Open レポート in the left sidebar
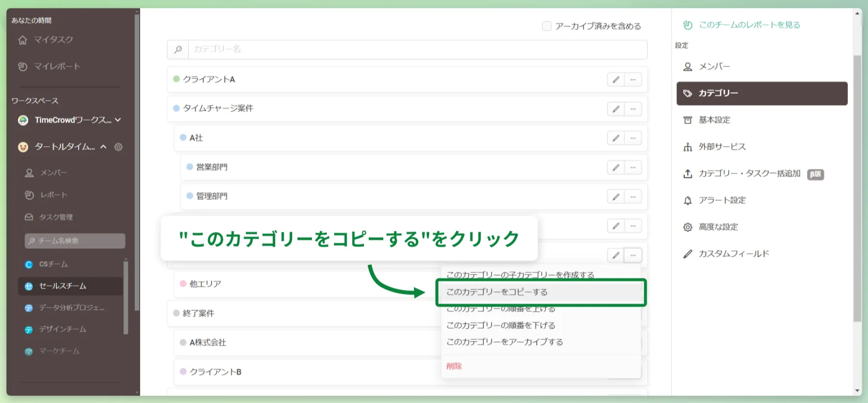Image resolution: width=868 pixels, height=403 pixels. 46,195
